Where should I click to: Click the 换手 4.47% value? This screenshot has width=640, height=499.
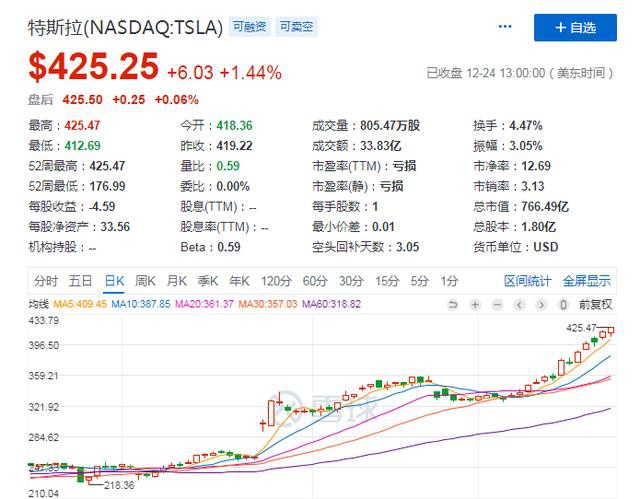pos(526,126)
